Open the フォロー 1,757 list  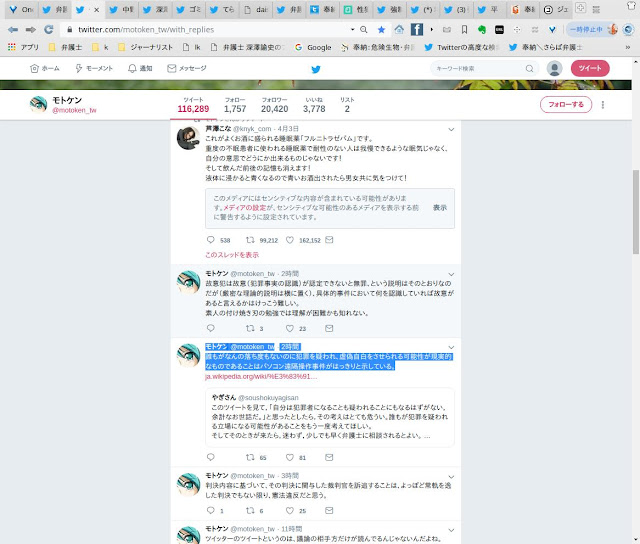tap(235, 105)
